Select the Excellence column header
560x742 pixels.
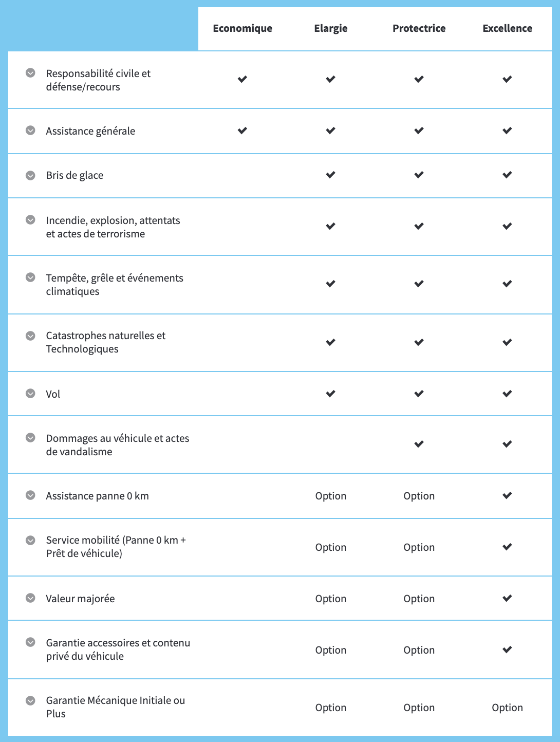(507, 28)
